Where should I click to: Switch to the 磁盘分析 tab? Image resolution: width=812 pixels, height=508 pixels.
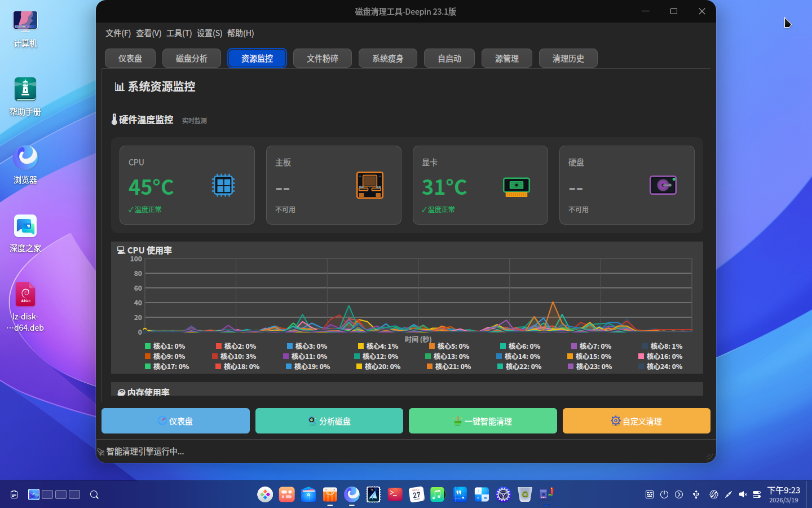coord(192,58)
